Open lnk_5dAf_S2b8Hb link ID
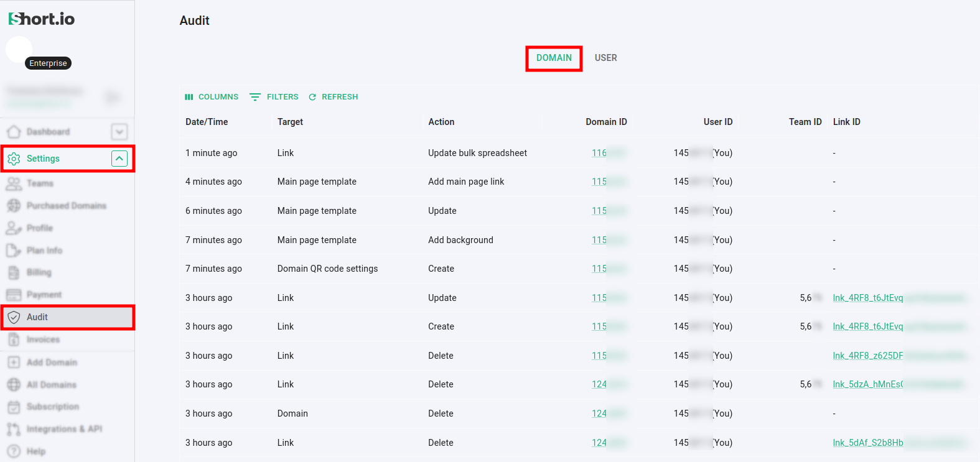 pos(899,443)
